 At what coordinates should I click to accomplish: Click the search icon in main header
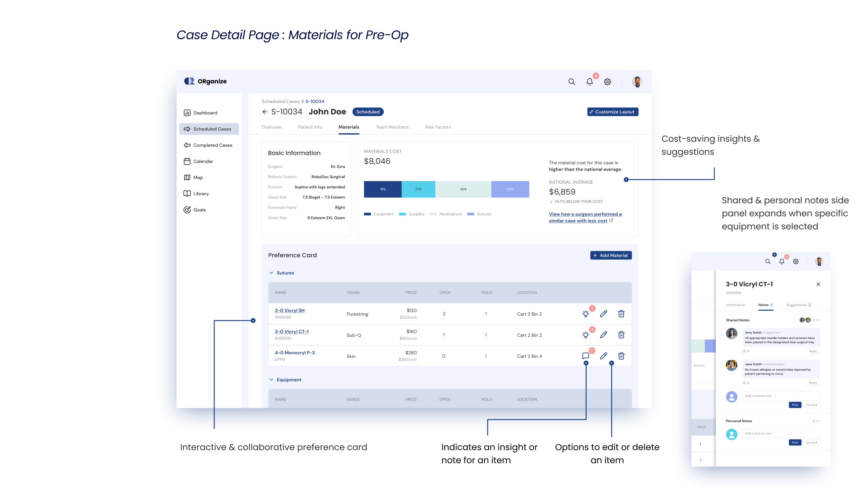(x=571, y=81)
